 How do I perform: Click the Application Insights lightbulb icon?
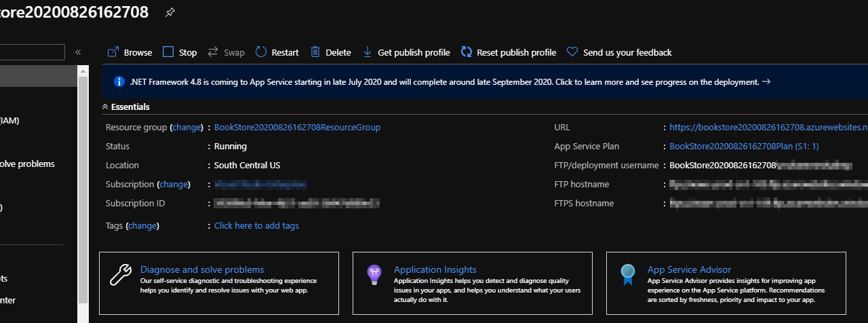374,274
